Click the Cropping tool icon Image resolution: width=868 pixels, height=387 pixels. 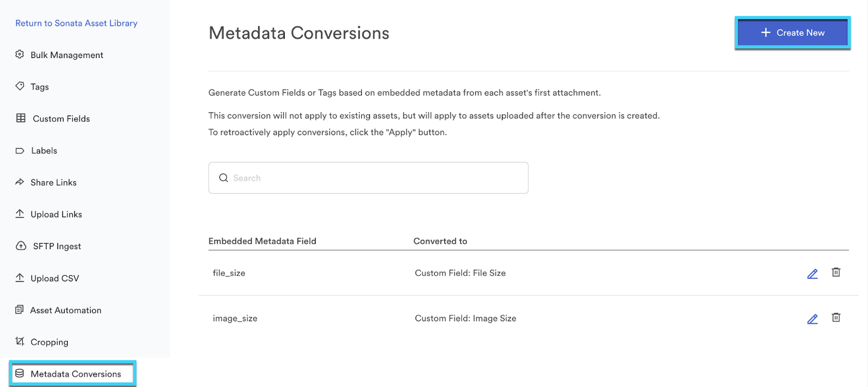point(20,341)
